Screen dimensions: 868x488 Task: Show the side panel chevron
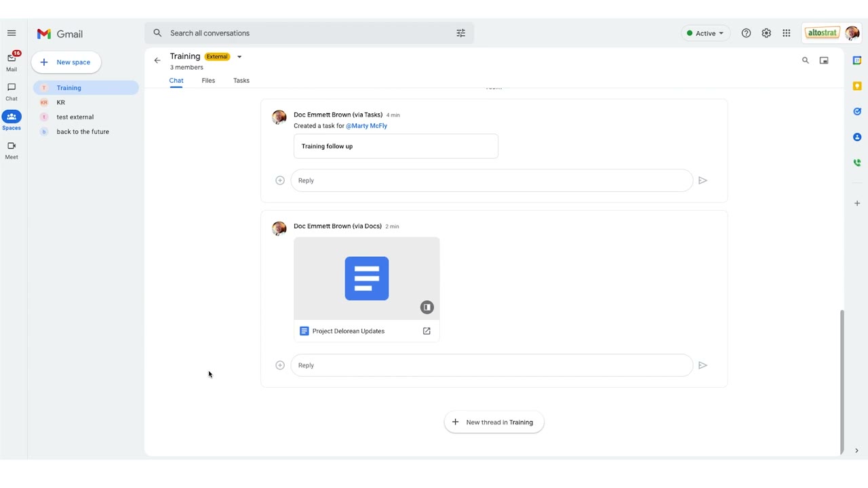856,451
